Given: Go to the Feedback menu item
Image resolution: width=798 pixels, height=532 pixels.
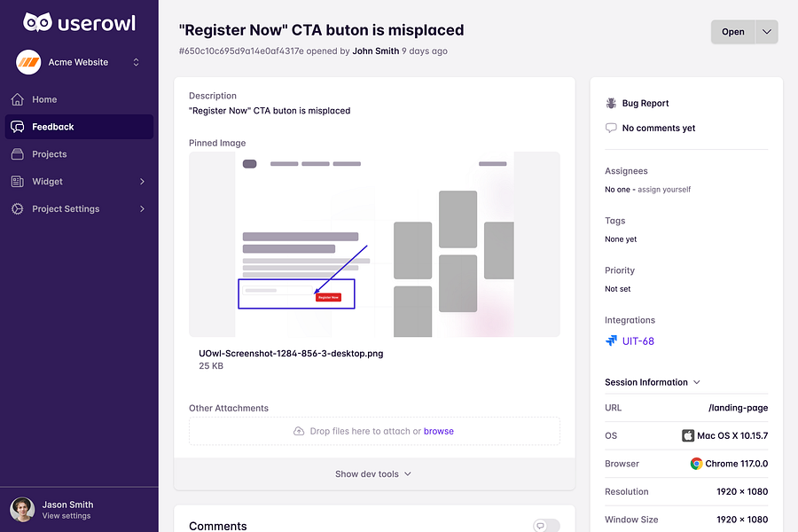Looking at the screenshot, I should tap(79, 127).
